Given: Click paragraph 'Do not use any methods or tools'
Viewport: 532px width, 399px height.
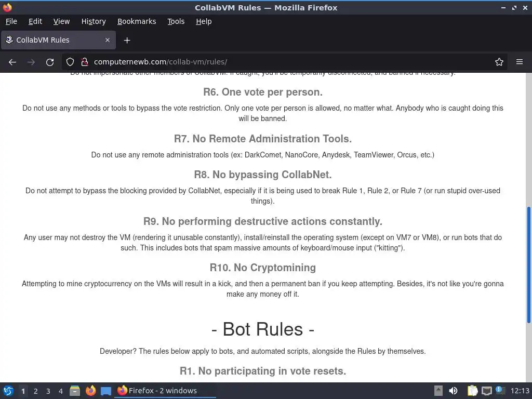Looking at the screenshot, I should 263,113.
